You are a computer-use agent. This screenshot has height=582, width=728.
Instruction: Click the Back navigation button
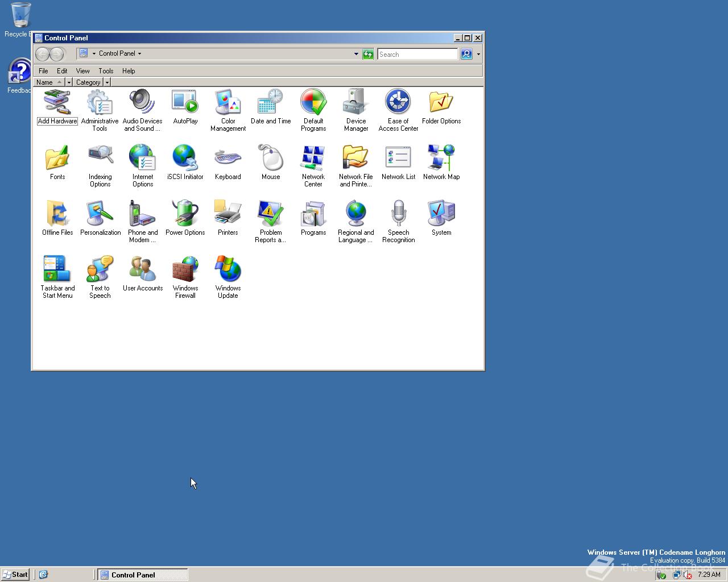coord(43,54)
